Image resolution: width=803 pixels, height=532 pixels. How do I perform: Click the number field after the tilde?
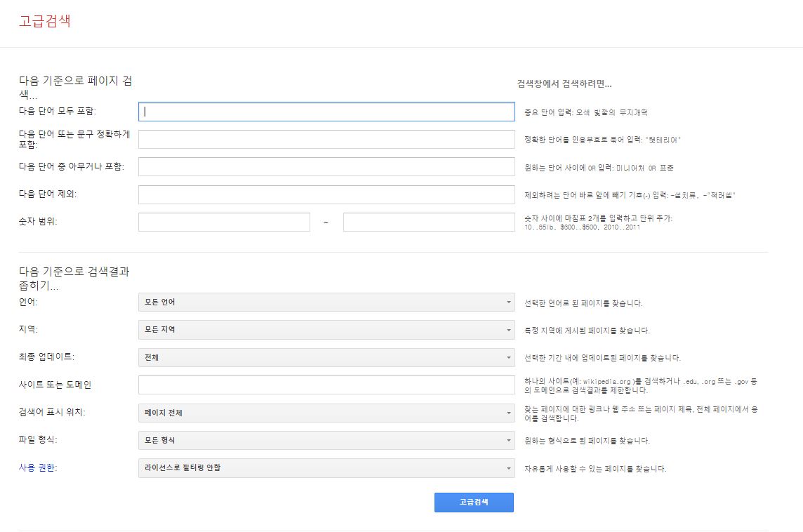pos(427,222)
